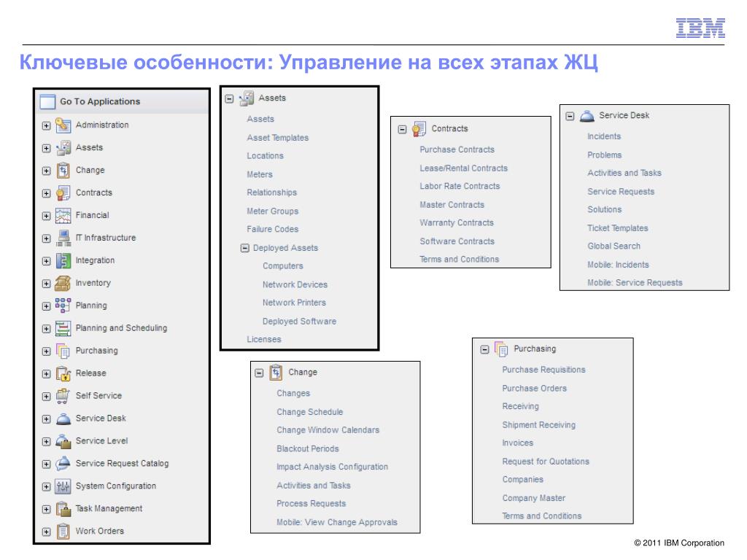Viewport: 747px width, 560px height.
Task: Expand the Work Orders node
Action: [46, 532]
